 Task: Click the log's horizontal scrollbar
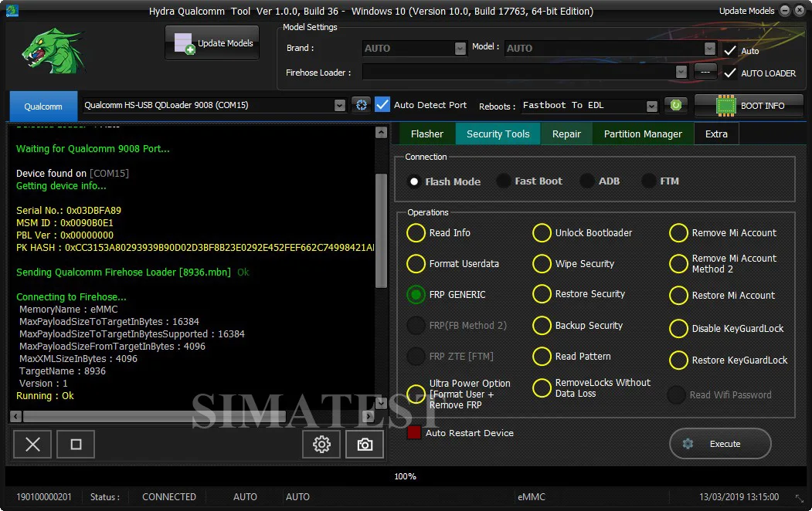pyautogui.click(x=192, y=416)
